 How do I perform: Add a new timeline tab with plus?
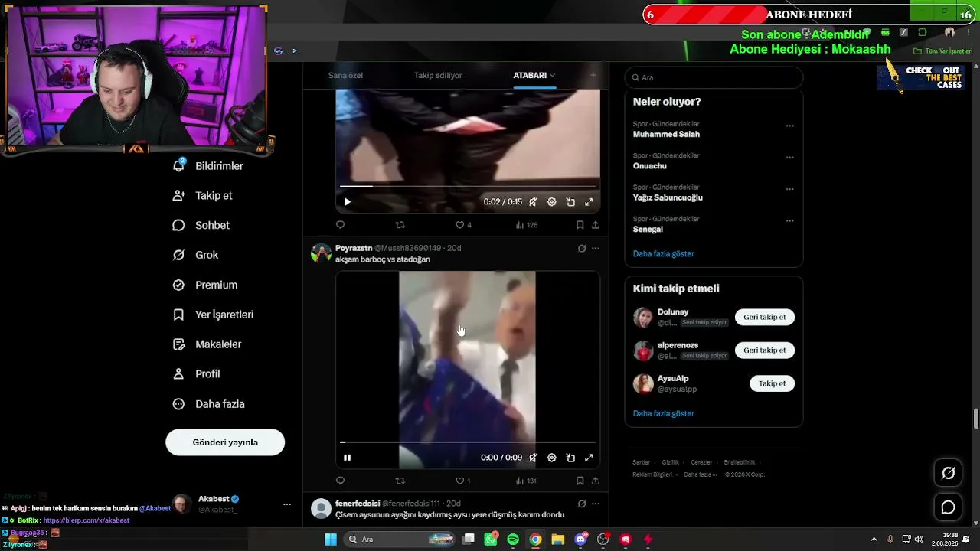click(x=593, y=75)
